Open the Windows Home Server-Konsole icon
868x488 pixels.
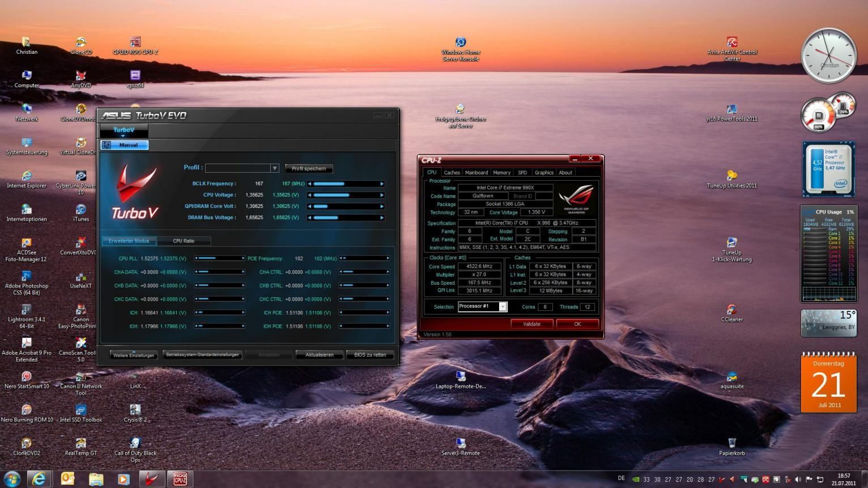point(461,49)
